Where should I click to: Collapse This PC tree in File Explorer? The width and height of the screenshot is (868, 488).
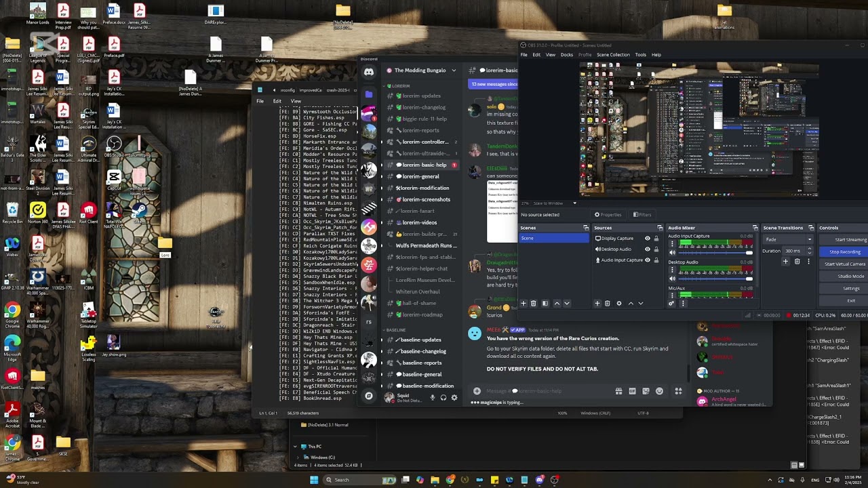tap(295, 447)
